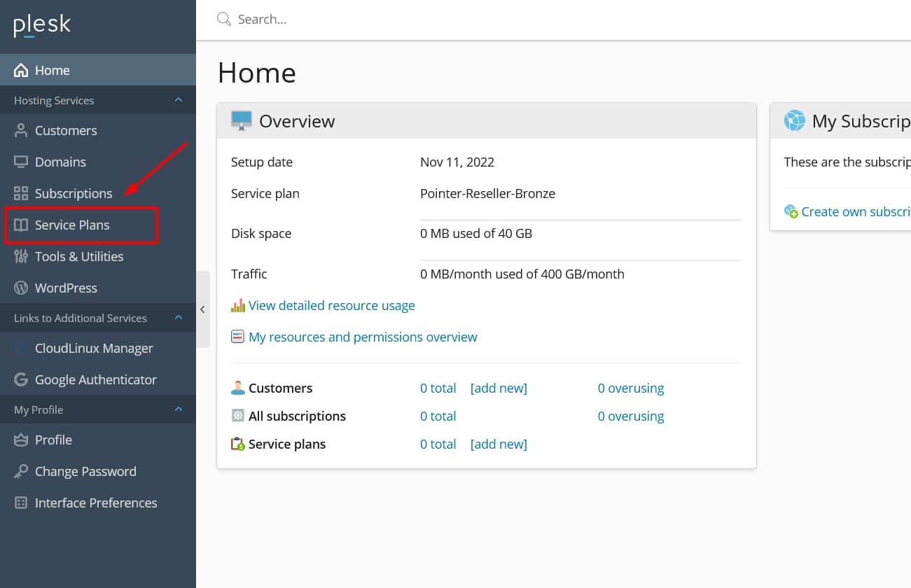Click the Create own subscription link

pos(856,211)
